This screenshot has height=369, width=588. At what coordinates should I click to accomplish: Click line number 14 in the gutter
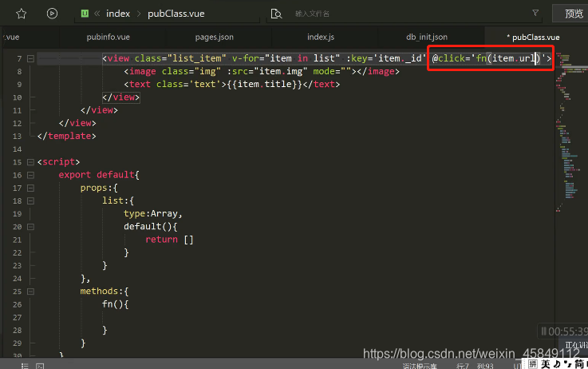(18, 149)
